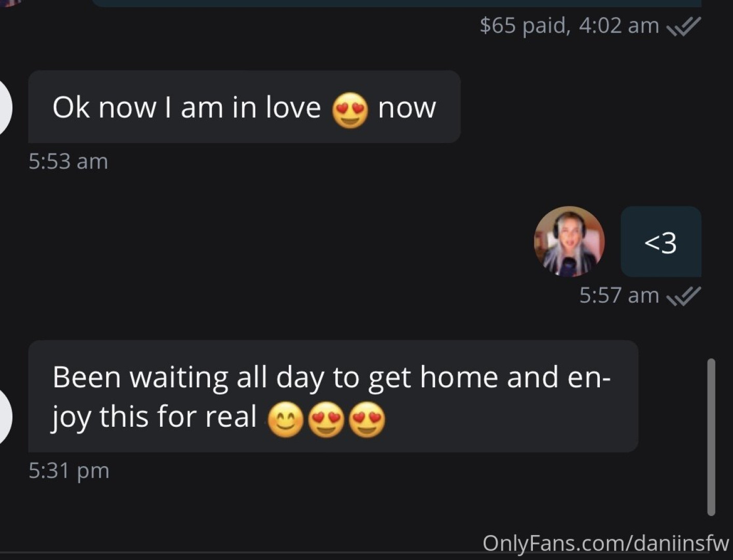
Task: Click the double checkmark next to $65 paid
Action: point(683,26)
